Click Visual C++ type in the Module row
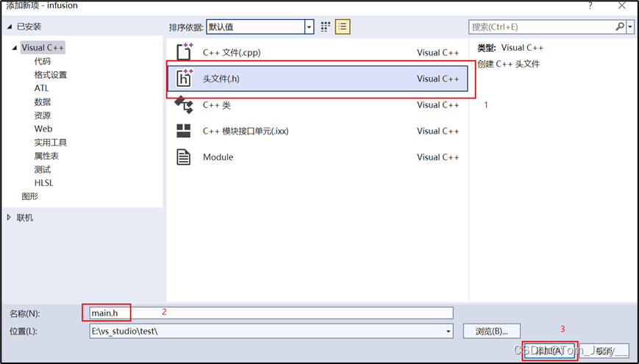639x364 pixels. click(438, 157)
